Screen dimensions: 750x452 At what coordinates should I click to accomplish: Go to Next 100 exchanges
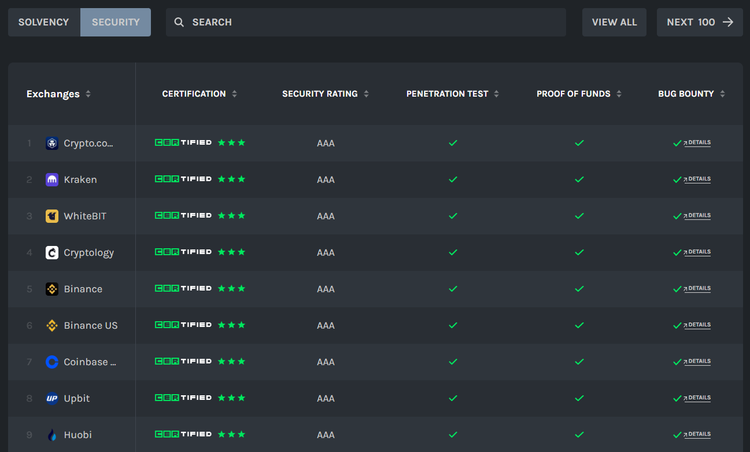[x=700, y=22]
